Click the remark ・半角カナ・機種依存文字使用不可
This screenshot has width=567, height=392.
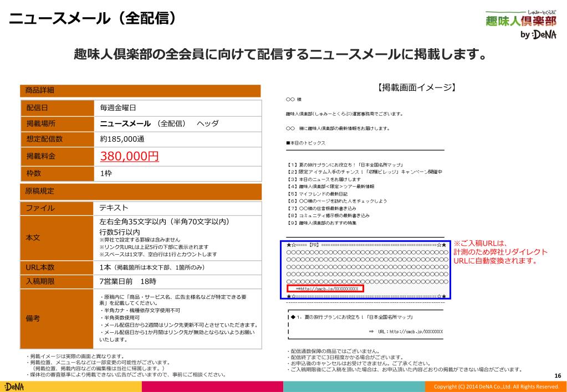tap(140, 311)
